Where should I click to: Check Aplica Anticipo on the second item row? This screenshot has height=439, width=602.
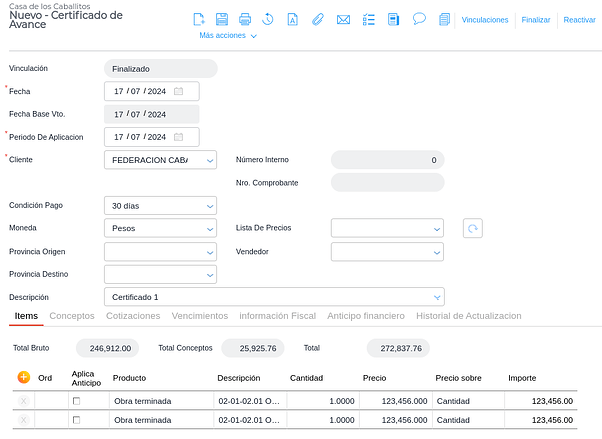coord(76,421)
